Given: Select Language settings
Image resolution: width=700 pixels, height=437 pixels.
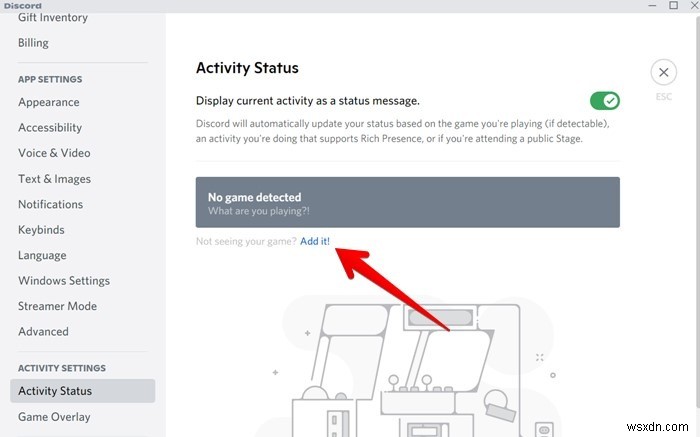Looking at the screenshot, I should tap(42, 255).
